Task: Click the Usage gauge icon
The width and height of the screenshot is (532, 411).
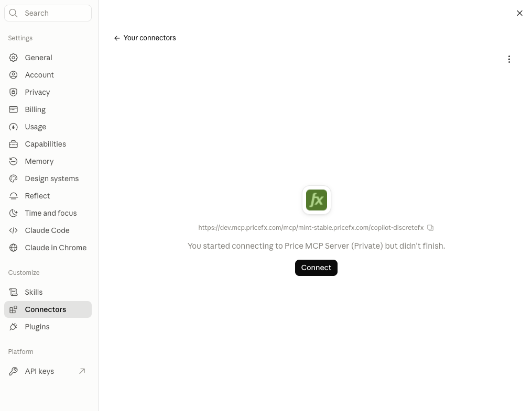Action: 13,127
